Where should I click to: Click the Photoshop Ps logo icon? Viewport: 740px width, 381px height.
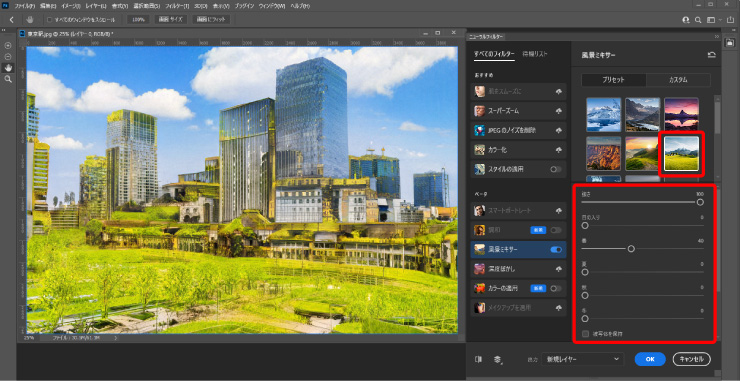(x=5, y=6)
